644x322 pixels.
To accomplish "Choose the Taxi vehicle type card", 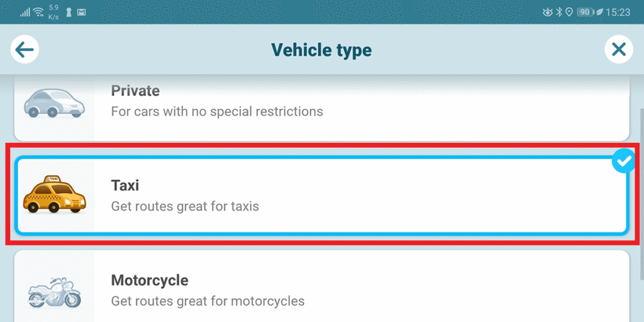I will coord(321,196).
